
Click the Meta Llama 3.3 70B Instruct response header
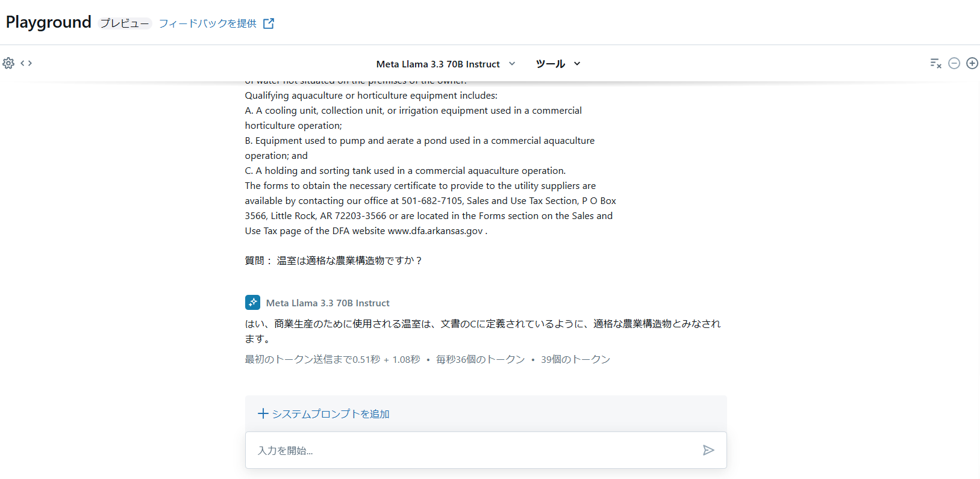pyautogui.click(x=328, y=303)
